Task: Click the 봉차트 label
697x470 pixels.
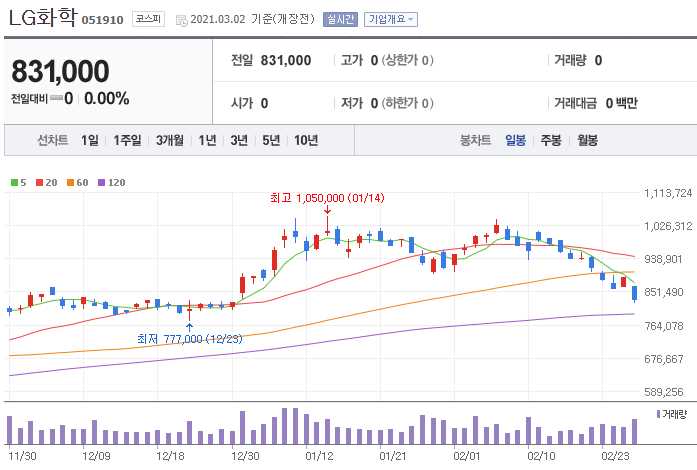Action: [476, 141]
